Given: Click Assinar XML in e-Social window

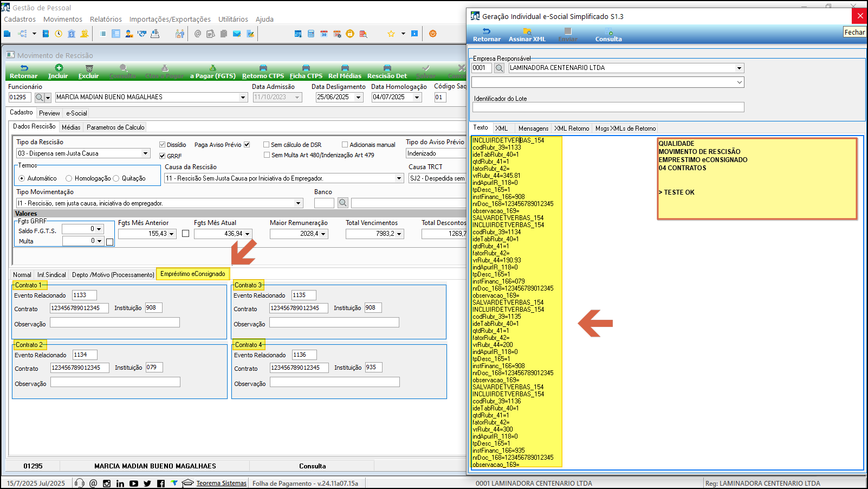Looking at the screenshot, I should pyautogui.click(x=527, y=35).
